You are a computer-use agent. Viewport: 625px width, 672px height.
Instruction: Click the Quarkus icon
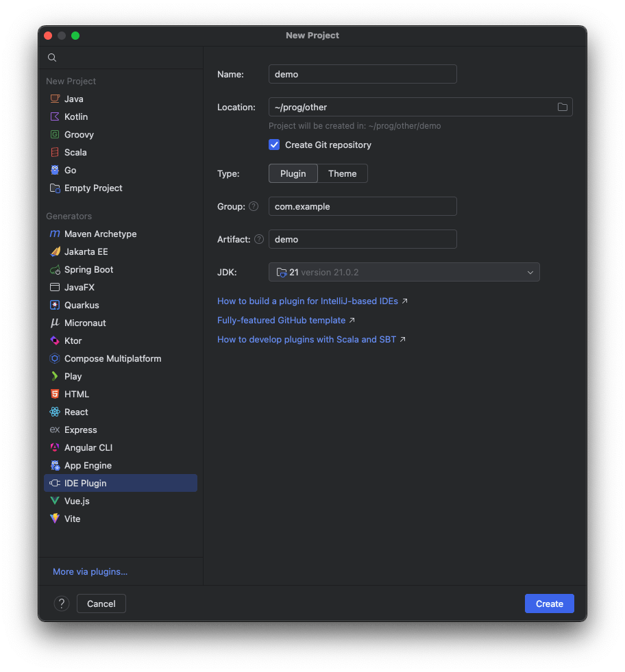(55, 305)
